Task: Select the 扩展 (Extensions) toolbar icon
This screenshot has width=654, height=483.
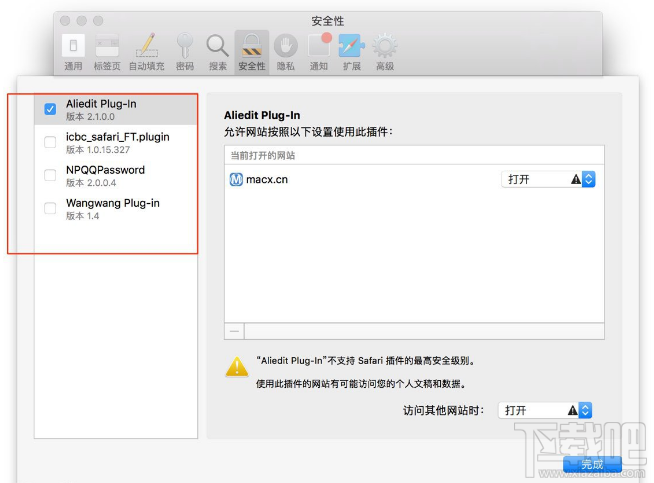Action: tap(351, 50)
